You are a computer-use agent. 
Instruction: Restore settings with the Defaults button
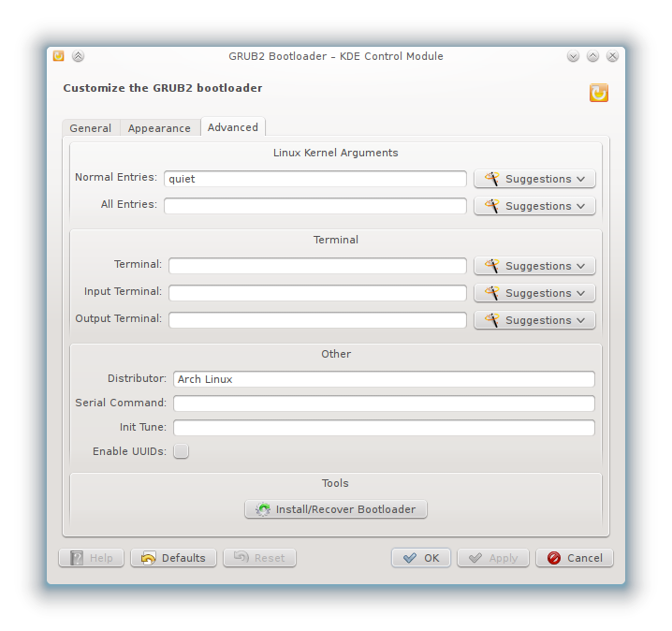point(173,558)
